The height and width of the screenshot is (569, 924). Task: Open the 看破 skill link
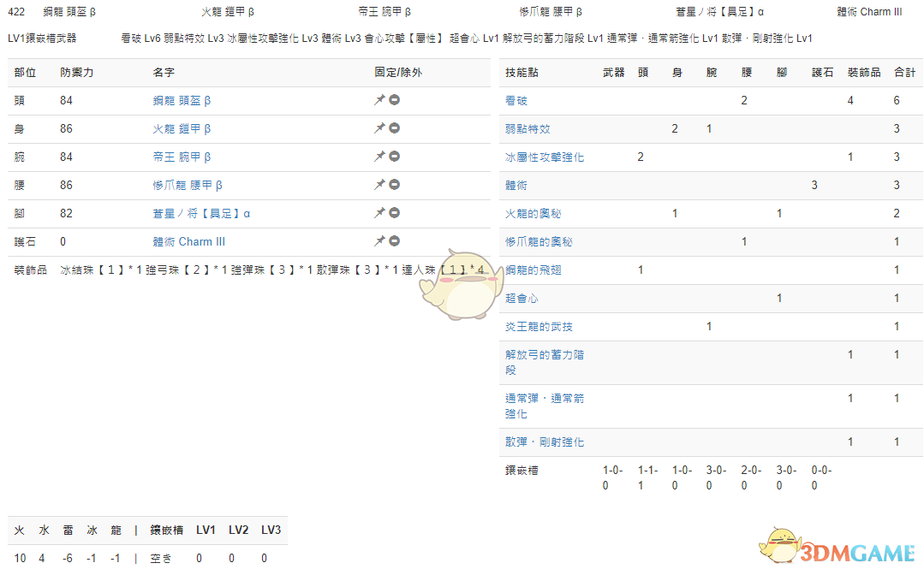pyautogui.click(x=516, y=101)
